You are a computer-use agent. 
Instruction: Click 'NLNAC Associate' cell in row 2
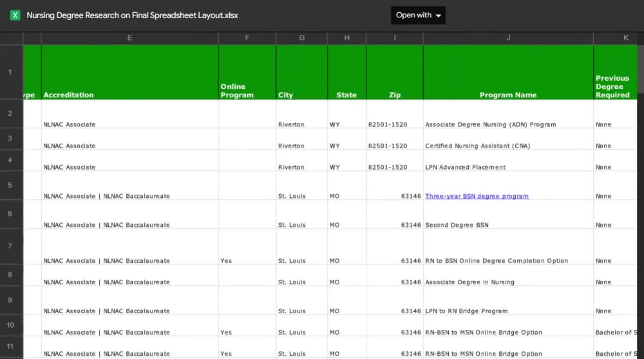point(130,114)
